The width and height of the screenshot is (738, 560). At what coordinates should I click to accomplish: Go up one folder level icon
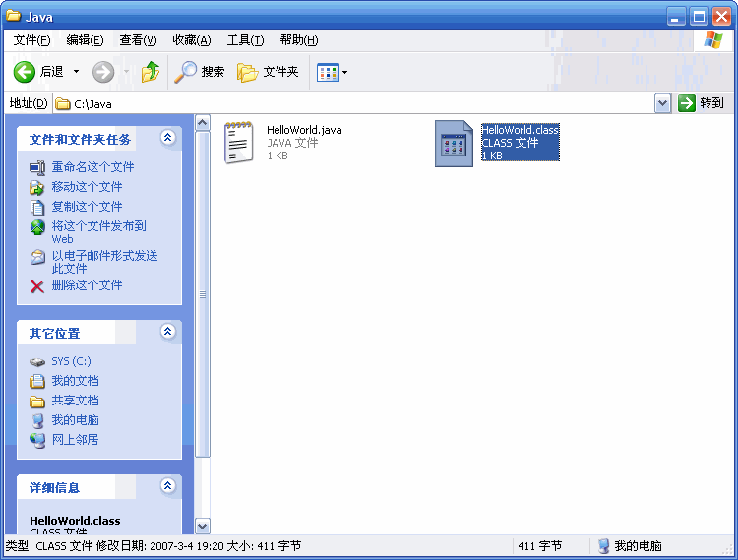[151, 72]
